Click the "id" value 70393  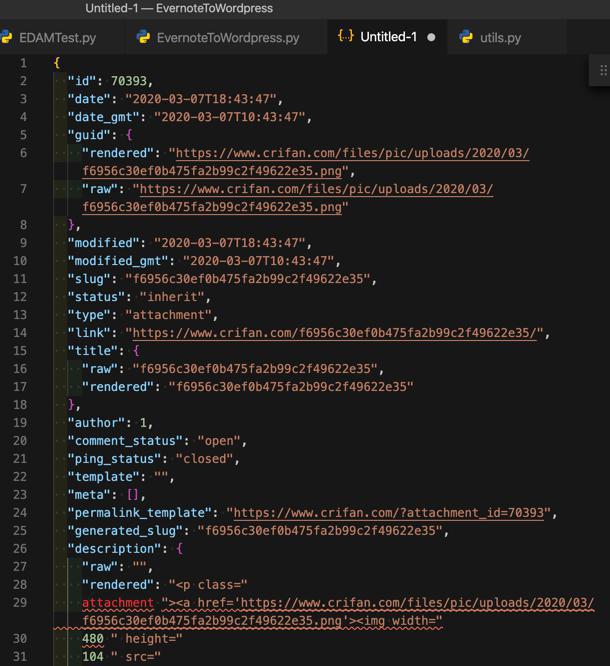point(129,81)
